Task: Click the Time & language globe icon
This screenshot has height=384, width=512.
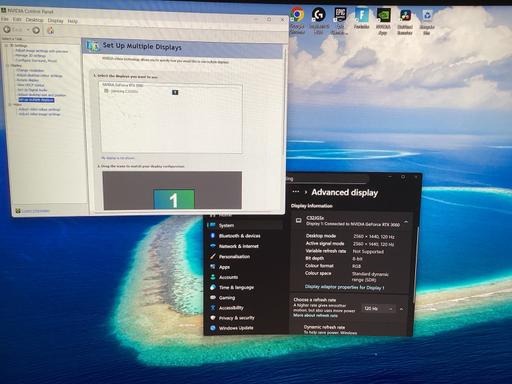Action: tap(213, 287)
